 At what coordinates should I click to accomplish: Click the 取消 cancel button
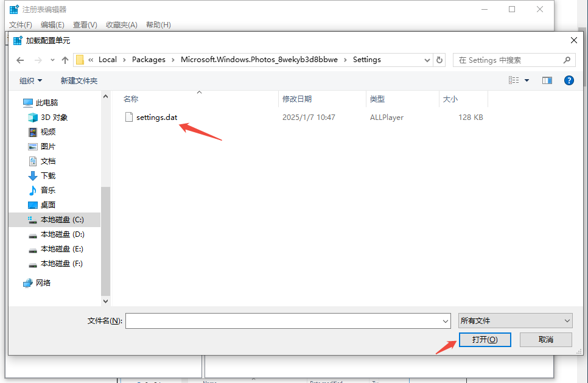pos(545,340)
